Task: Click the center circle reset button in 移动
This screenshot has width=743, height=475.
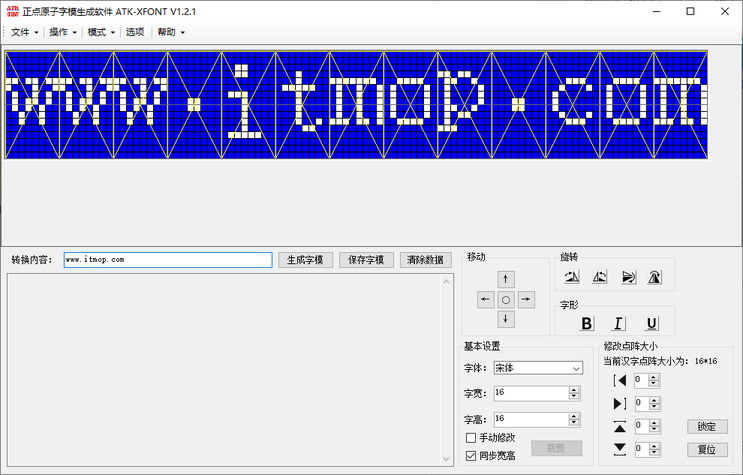Action: [x=506, y=299]
